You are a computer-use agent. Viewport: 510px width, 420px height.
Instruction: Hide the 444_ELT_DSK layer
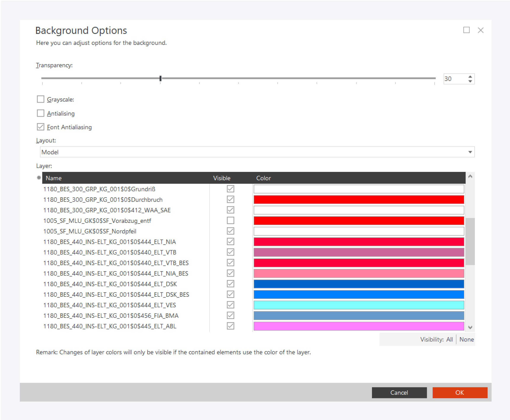230,284
